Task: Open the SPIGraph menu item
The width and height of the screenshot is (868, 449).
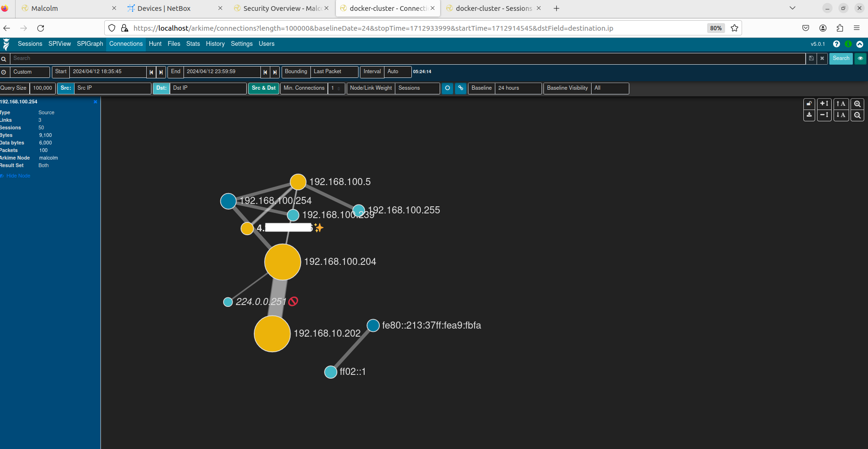Action: (x=90, y=44)
